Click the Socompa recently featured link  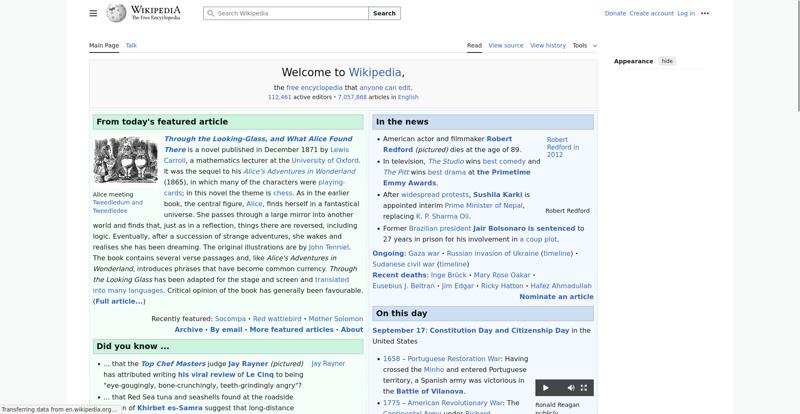click(x=230, y=319)
